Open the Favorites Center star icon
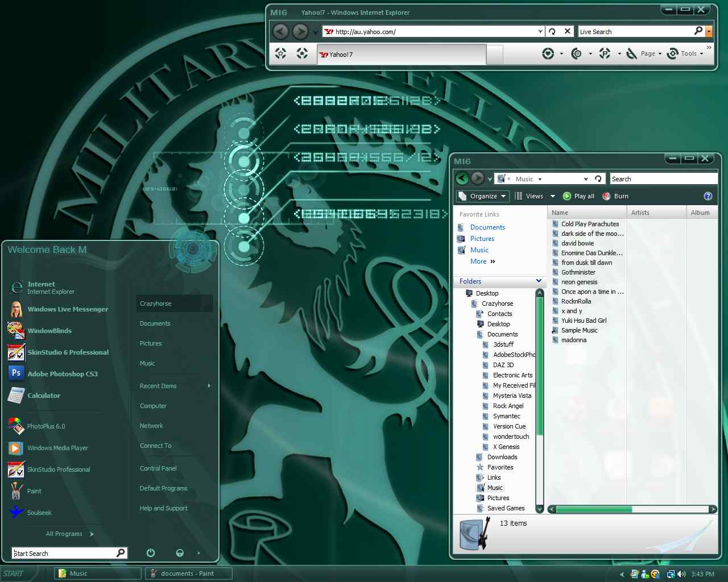 point(280,53)
